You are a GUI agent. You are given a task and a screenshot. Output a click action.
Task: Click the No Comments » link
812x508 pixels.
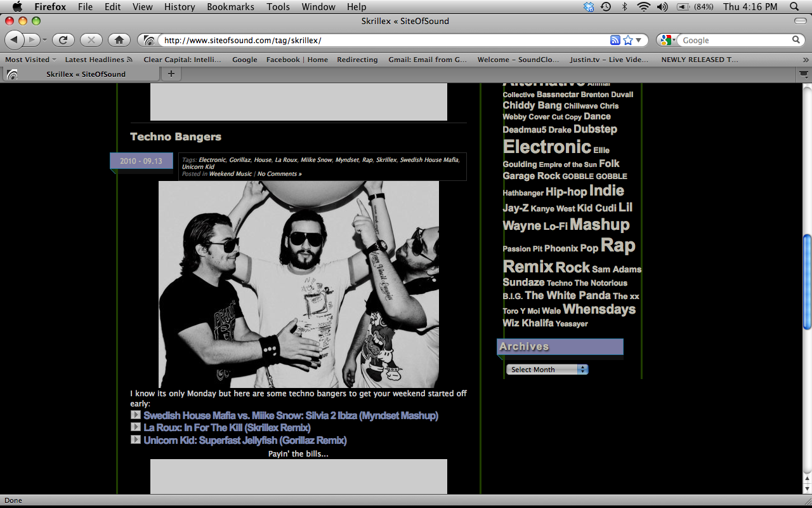coord(280,174)
